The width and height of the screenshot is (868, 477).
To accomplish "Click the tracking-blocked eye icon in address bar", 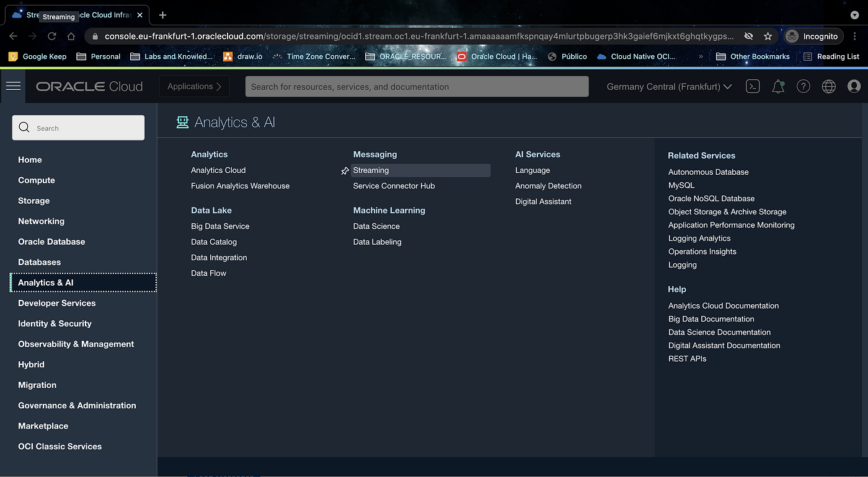I will point(748,36).
